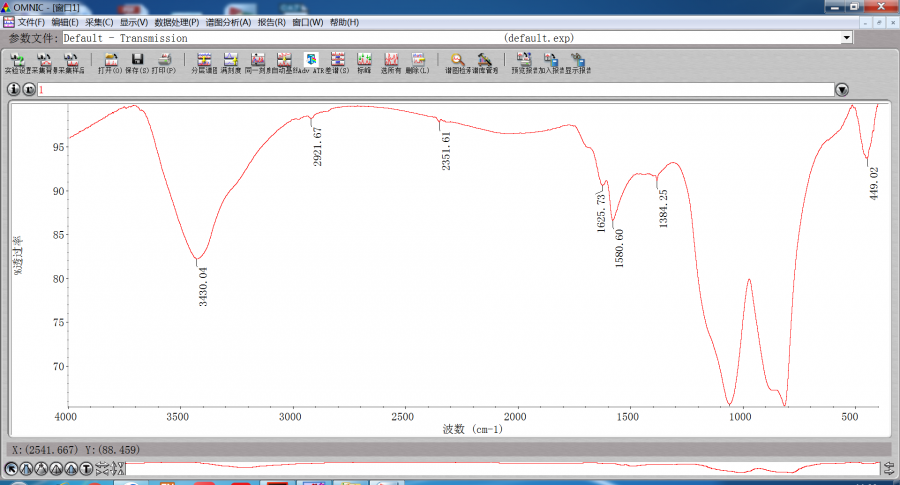Click the collect sample (采集样品) icon
900x485 pixels.
71,63
